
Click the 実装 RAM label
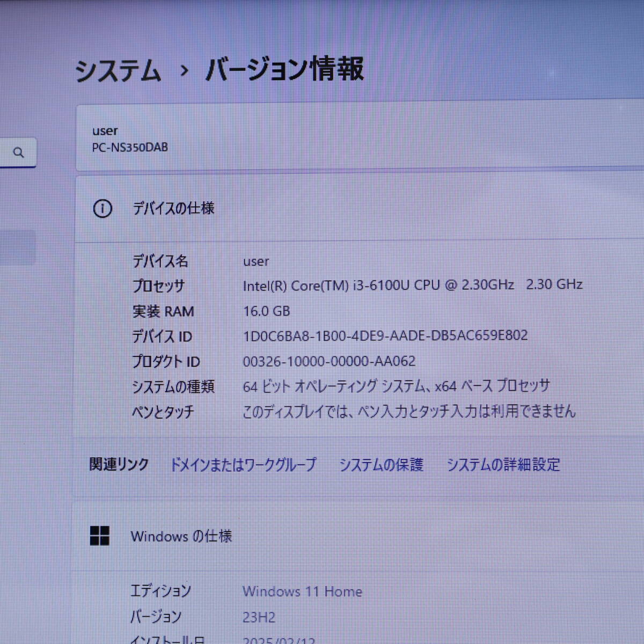click(163, 311)
